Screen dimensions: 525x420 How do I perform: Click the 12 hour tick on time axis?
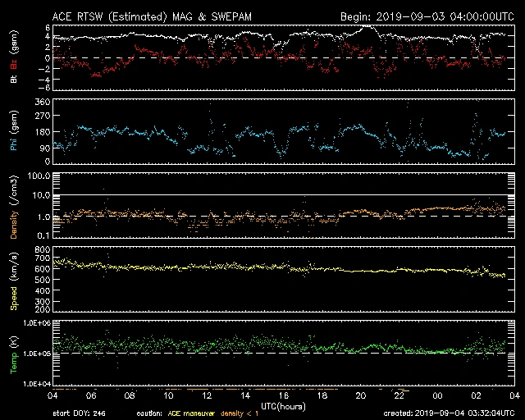[208, 395]
